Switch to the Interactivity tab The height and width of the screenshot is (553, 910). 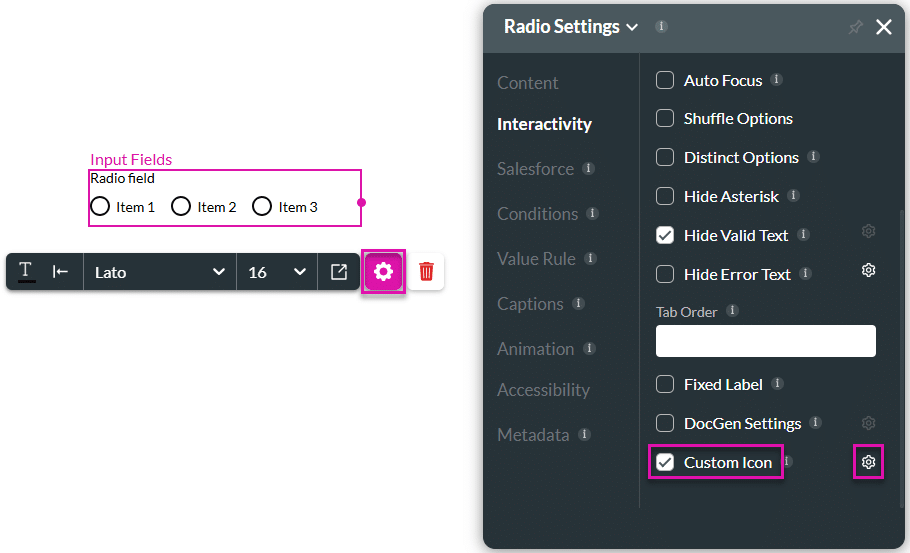click(544, 124)
